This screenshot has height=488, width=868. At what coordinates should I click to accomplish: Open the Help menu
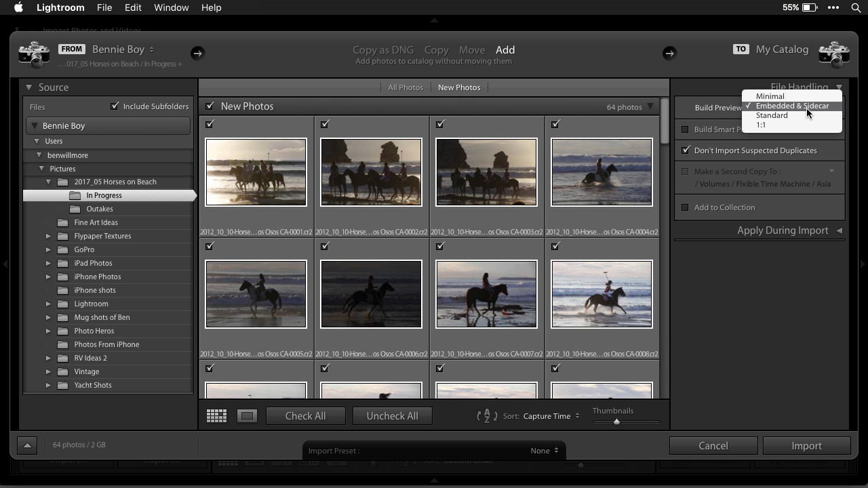pyautogui.click(x=211, y=7)
